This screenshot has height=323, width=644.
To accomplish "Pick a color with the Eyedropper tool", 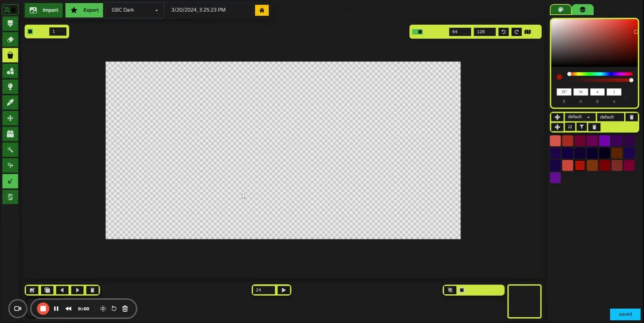I will tap(10, 102).
